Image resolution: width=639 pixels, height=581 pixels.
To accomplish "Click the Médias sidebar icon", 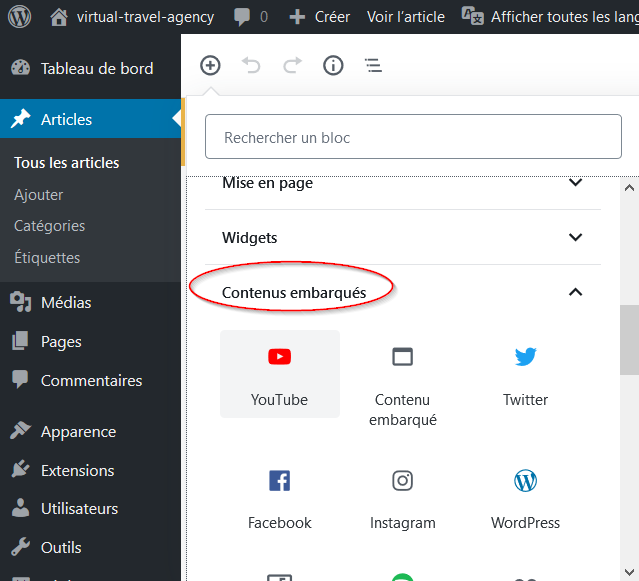I will click(20, 302).
